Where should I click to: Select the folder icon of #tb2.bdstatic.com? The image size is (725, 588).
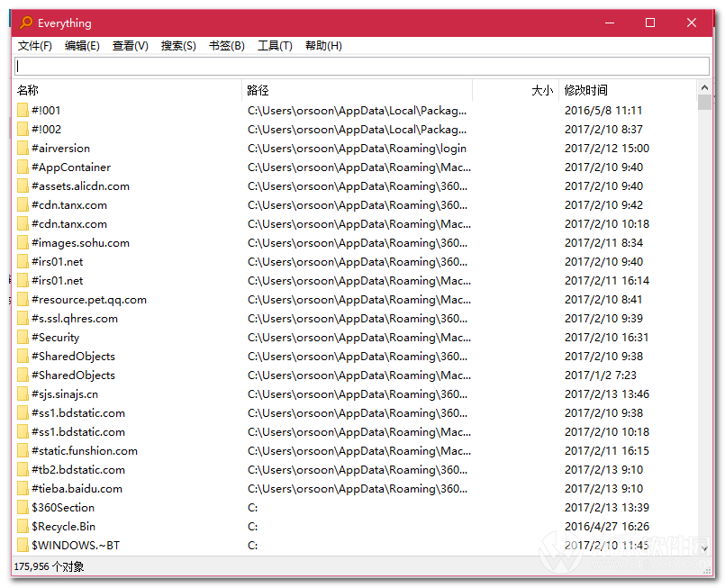23,470
